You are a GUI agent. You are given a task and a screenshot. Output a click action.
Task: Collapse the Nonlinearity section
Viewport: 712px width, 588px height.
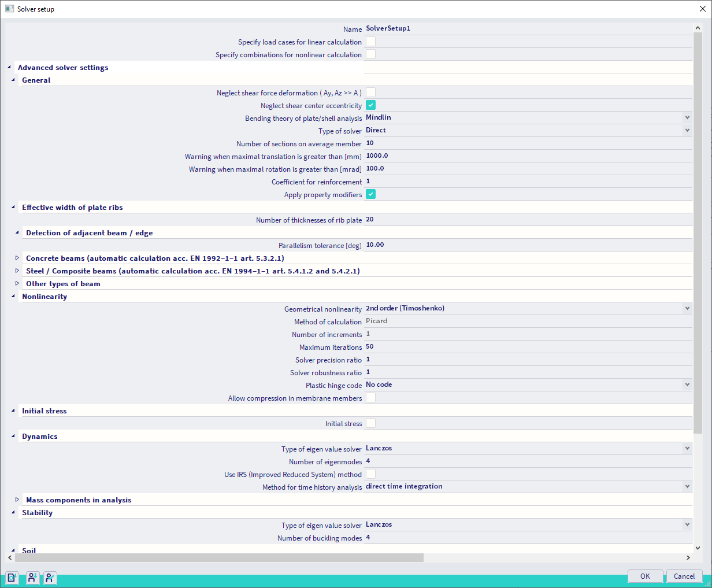coord(13,296)
